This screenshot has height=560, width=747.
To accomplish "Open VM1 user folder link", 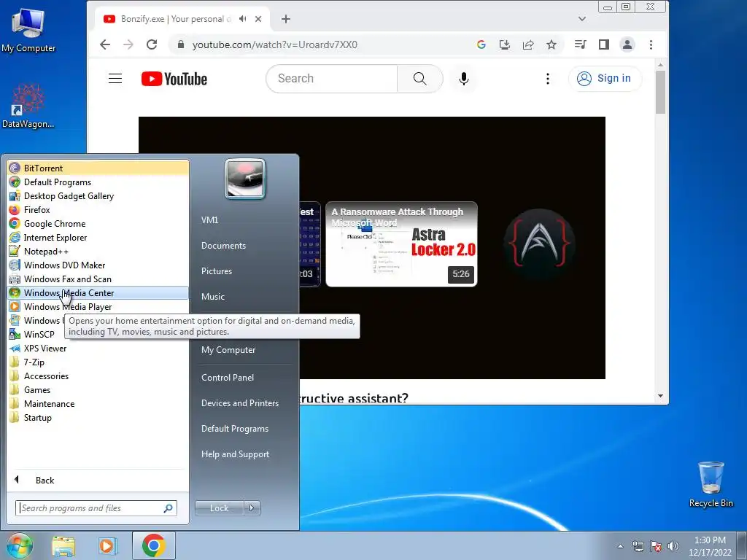I will 209,220.
